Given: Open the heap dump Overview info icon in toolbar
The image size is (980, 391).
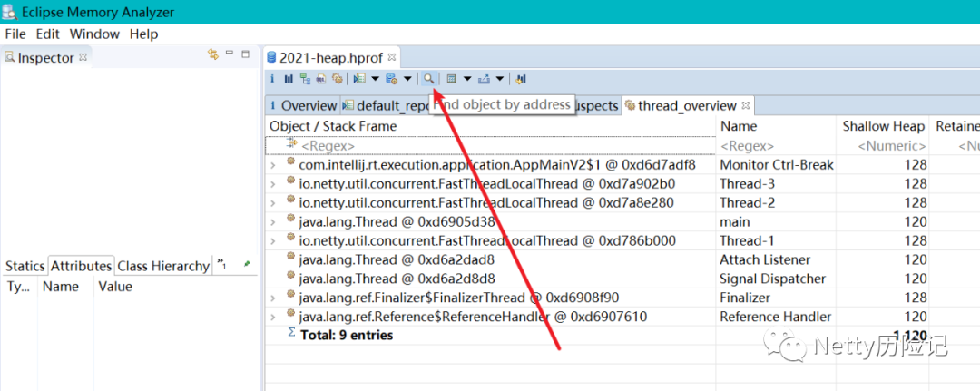Looking at the screenshot, I should [x=272, y=79].
